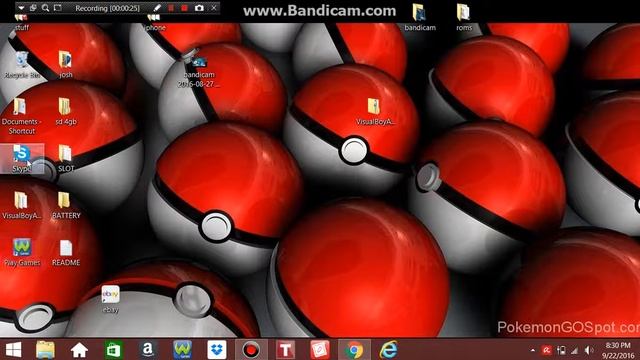The height and width of the screenshot is (360, 640).
Task: Show hidden system tray icons
Action: (x=532, y=350)
